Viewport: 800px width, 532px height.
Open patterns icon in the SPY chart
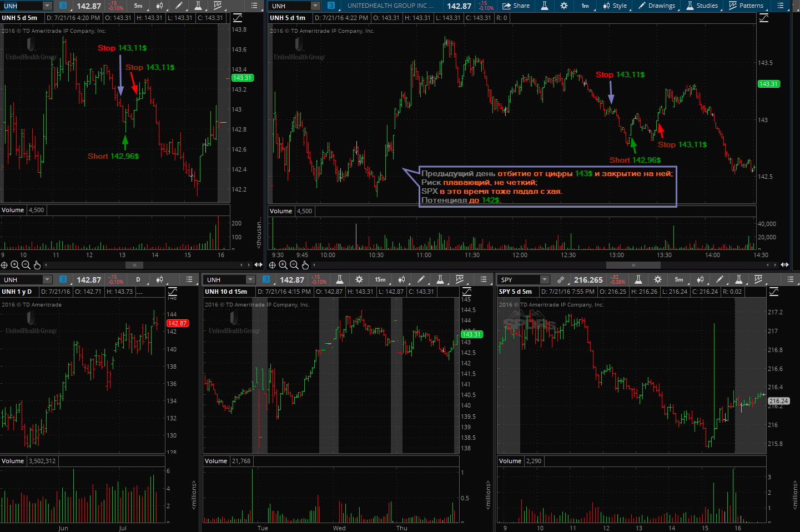758,279
